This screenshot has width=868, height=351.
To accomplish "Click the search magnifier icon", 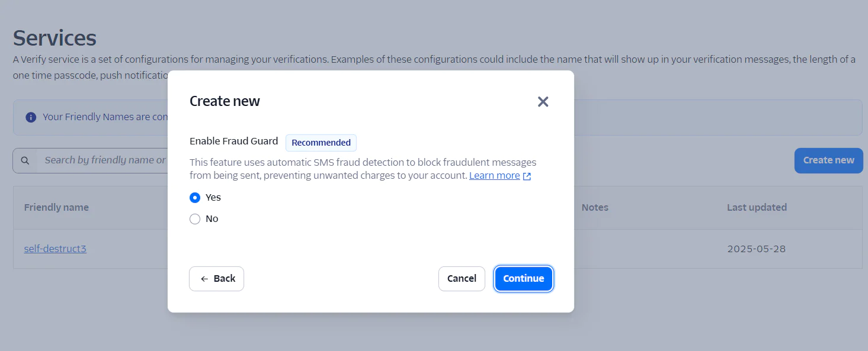I will click(x=24, y=160).
